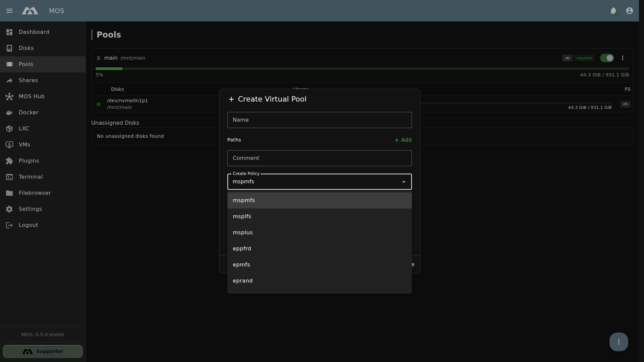Click the plus icon in Create Virtual Pool title
This screenshot has width=644, height=362.
231,99
